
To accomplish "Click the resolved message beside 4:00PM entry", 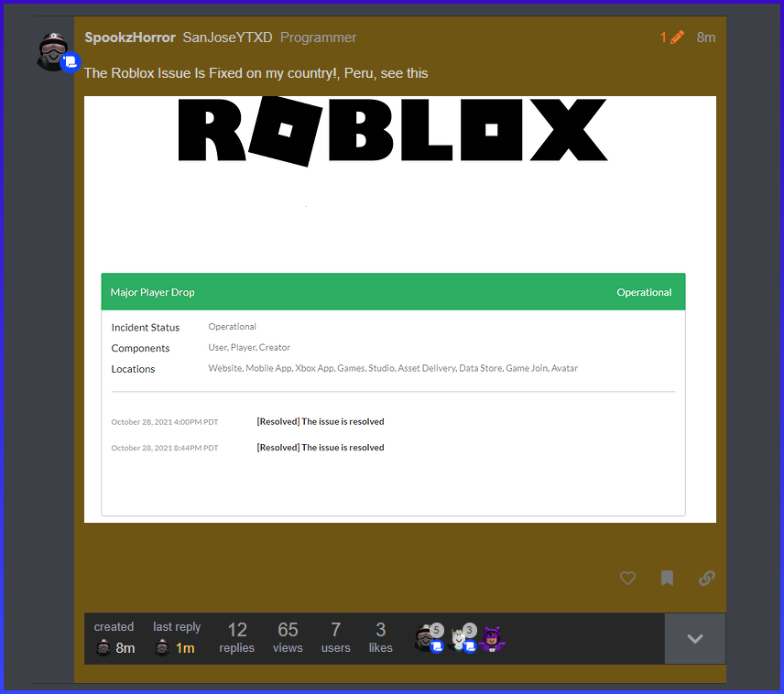I will click(321, 421).
